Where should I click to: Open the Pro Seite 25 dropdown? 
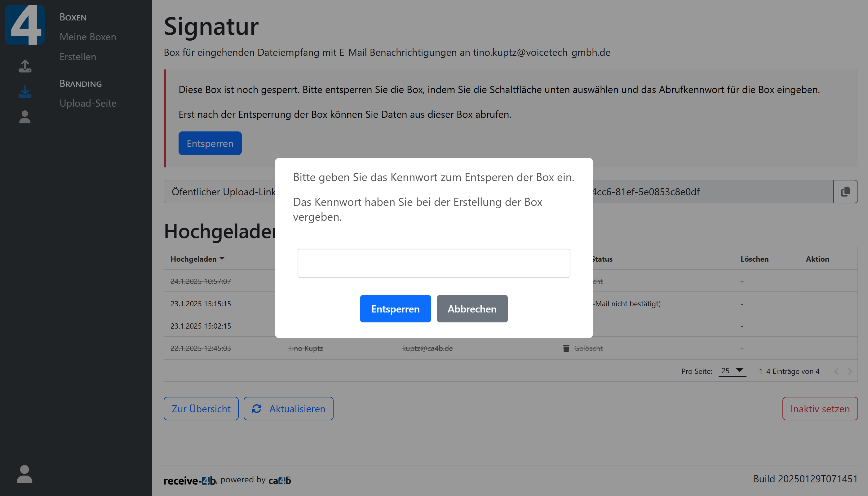click(x=732, y=371)
